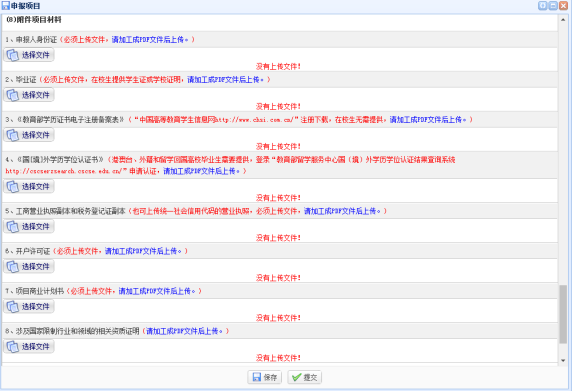Click the (8)附件项目材料 heading
The width and height of the screenshot is (572, 391).
click(x=34, y=20)
